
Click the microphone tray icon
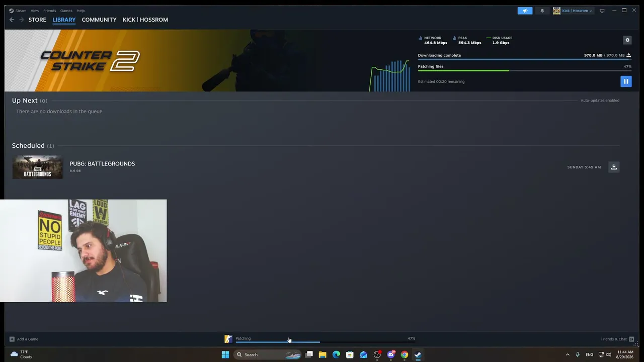pyautogui.click(x=578, y=354)
